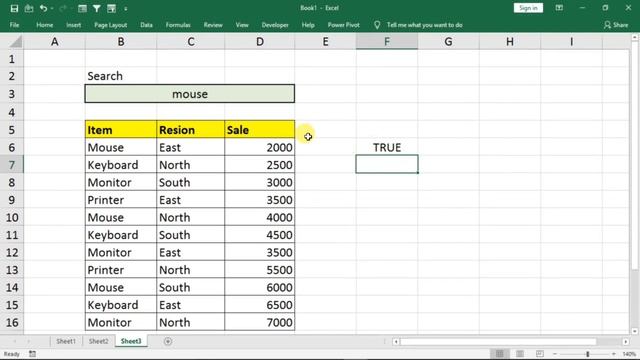
Task: Switch to Page Layout view icon
Action: pos(520,353)
